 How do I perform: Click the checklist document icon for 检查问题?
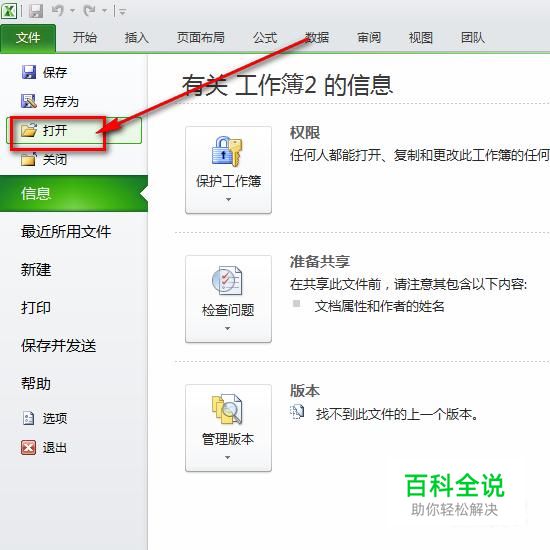(x=227, y=280)
